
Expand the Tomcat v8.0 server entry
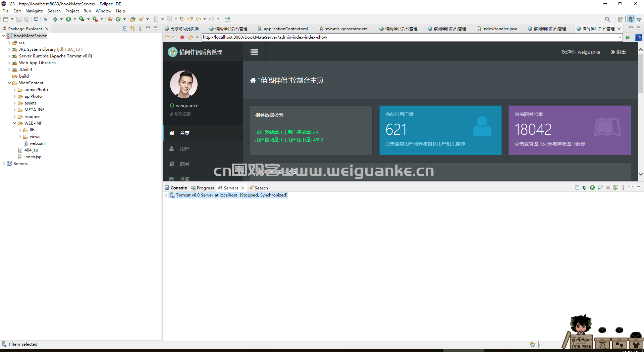pos(166,195)
